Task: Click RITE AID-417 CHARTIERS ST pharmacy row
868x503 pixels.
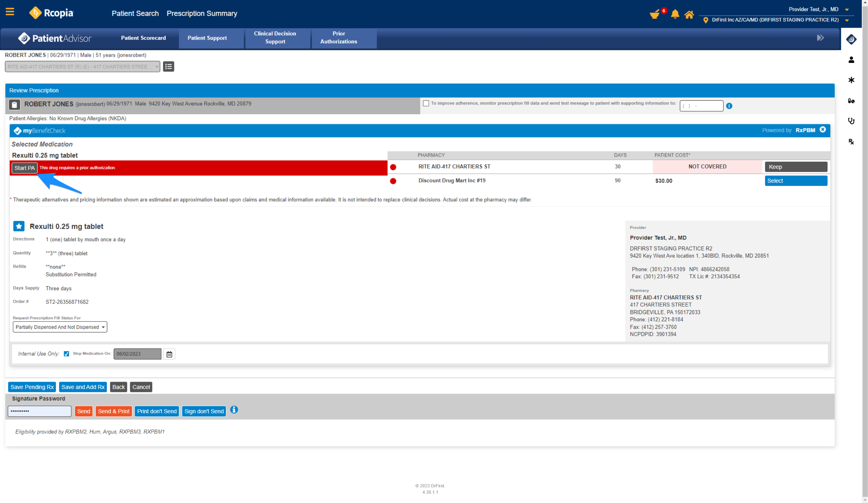Action: (x=454, y=167)
